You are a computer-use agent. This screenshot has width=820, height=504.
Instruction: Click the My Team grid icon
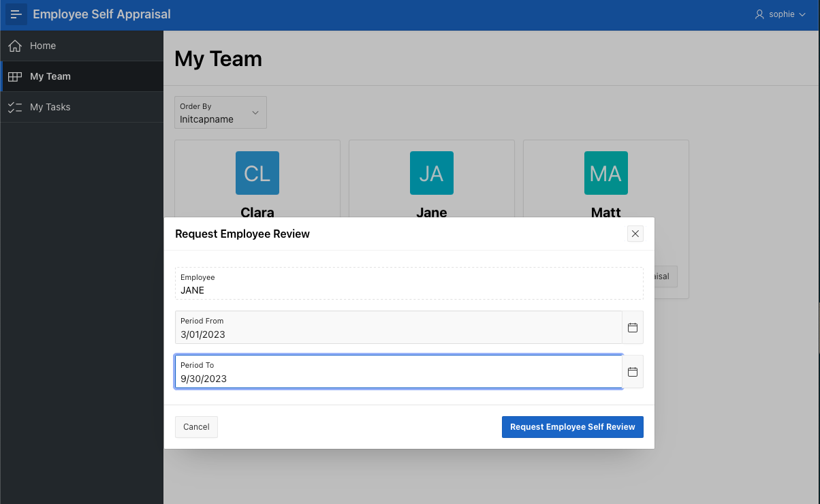[15, 77]
